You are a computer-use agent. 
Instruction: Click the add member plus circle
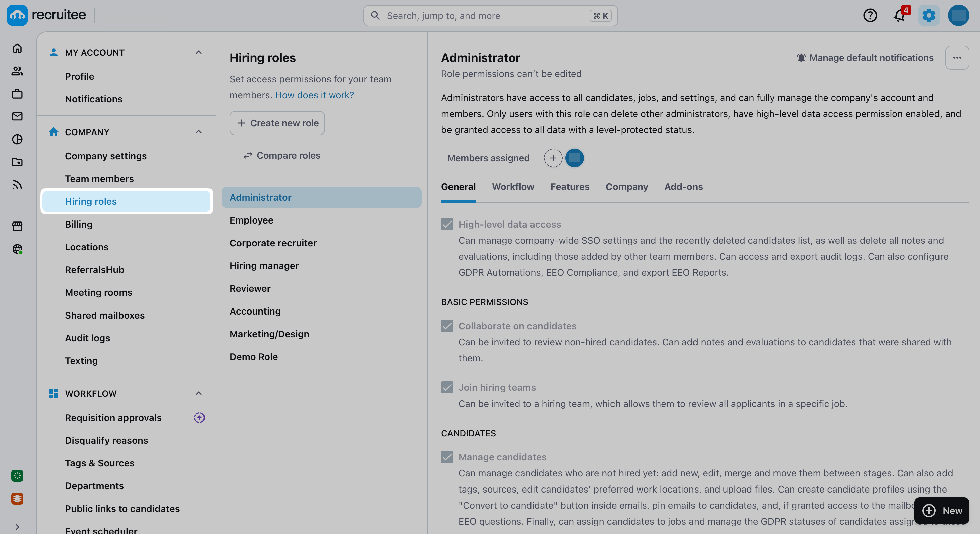coord(553,158)
